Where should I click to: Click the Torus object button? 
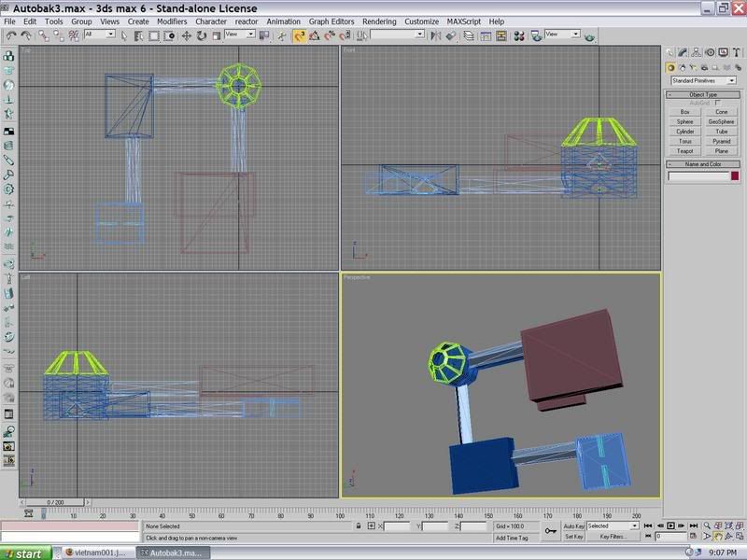685,142
